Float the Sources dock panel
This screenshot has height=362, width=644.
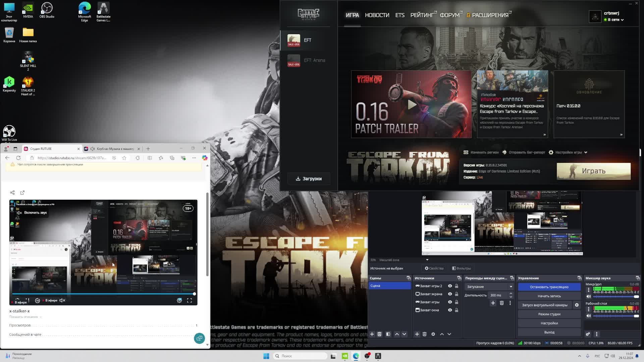(x=459, y=278)
